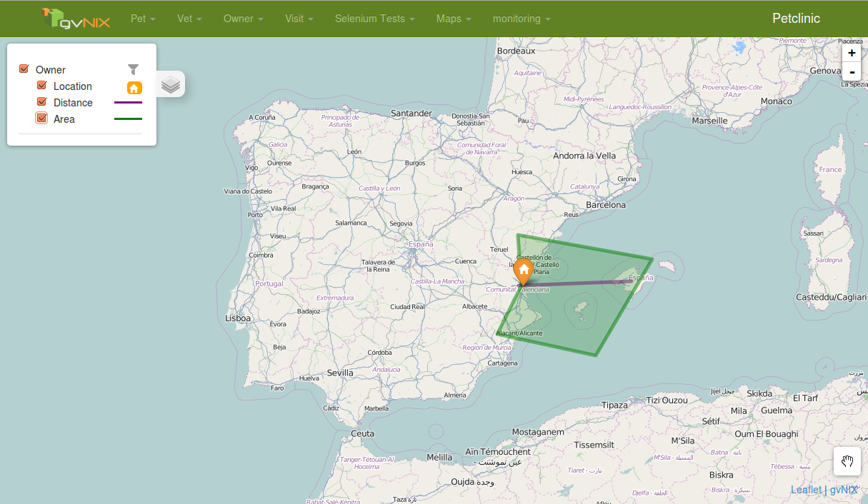Click the gvNIX logo in the navbar
The height and width of the screenshot is (504, 868).
coord(76,19)
